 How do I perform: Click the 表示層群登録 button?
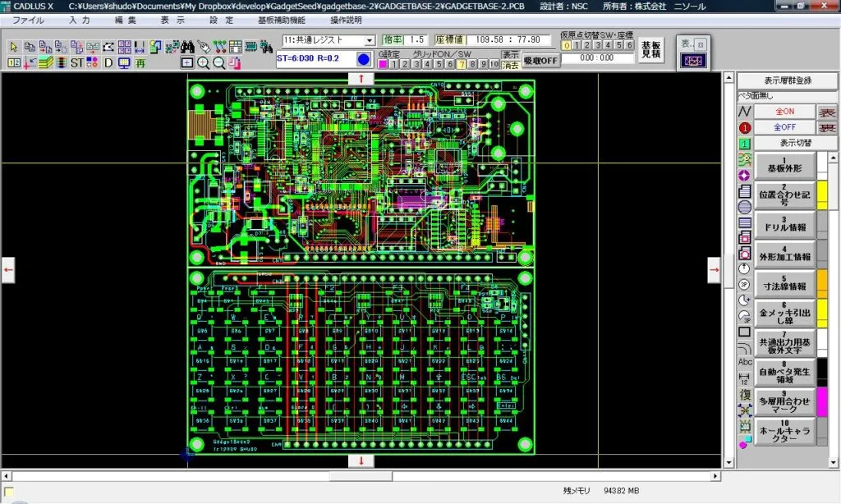788,80
